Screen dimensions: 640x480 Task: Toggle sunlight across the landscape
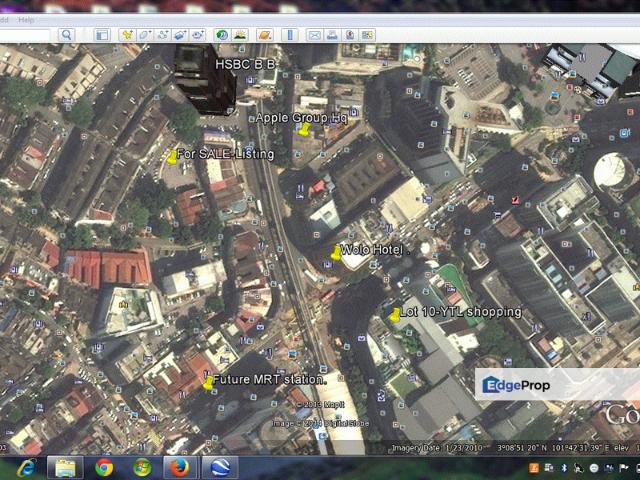pyautogui.click(x=240, y=34)
